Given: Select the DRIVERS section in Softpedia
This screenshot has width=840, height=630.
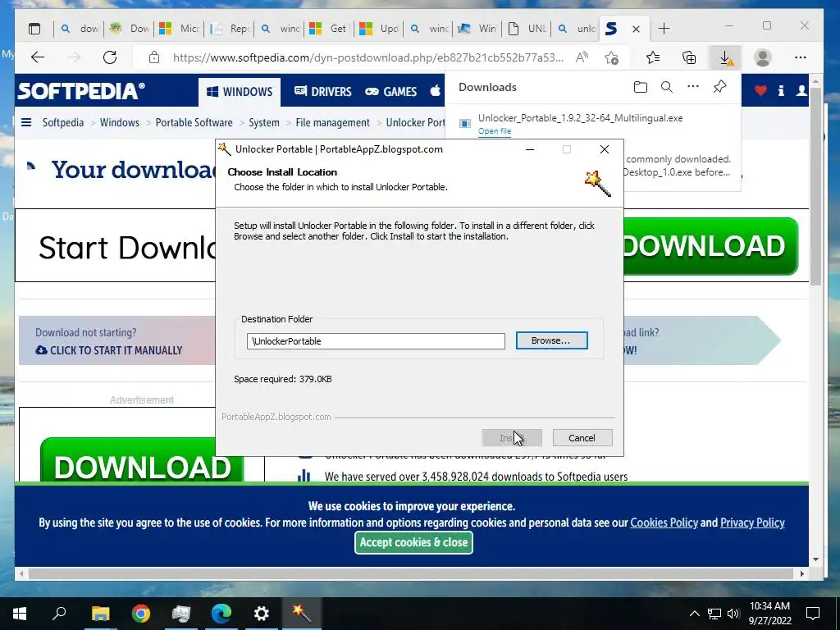Looking at the screenshot, I should [x=322, y=92].
